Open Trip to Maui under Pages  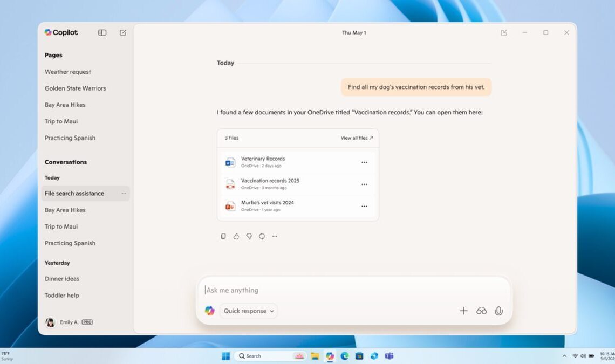pos(61,121)
